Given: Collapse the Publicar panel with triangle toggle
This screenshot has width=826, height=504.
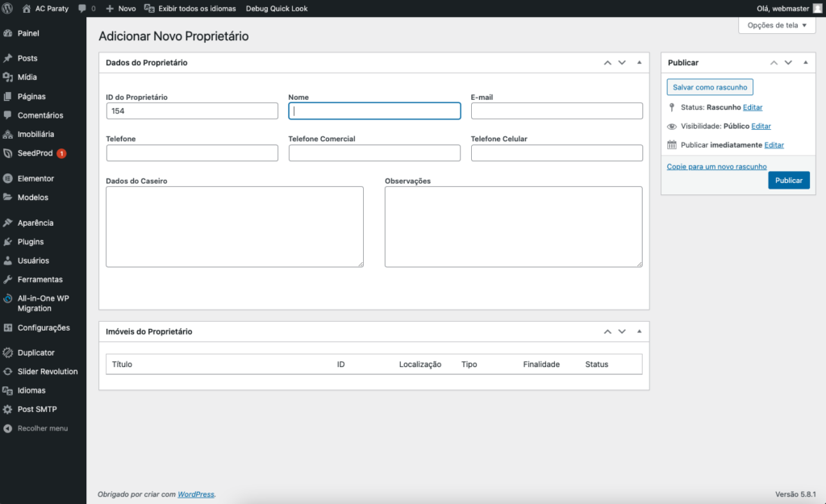Looking at the screenshot, I should 805,62.
